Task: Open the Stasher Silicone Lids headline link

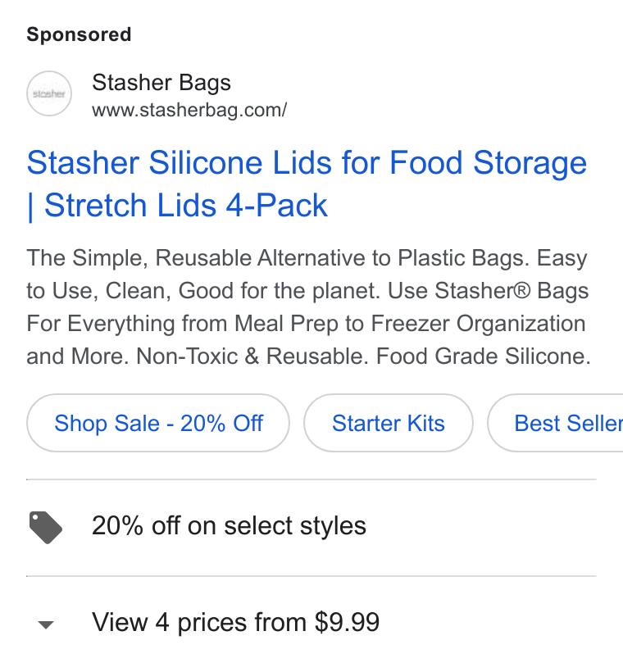Action: 307,184
